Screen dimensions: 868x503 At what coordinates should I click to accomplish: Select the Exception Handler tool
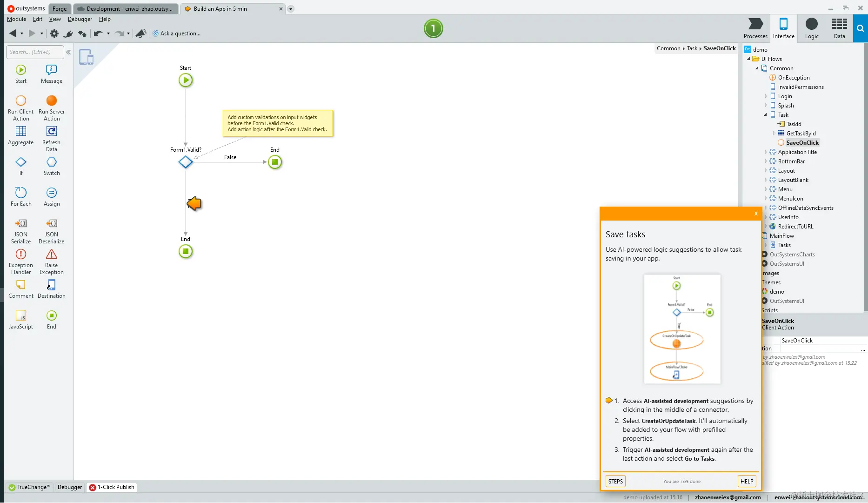(x=21, y=262)
